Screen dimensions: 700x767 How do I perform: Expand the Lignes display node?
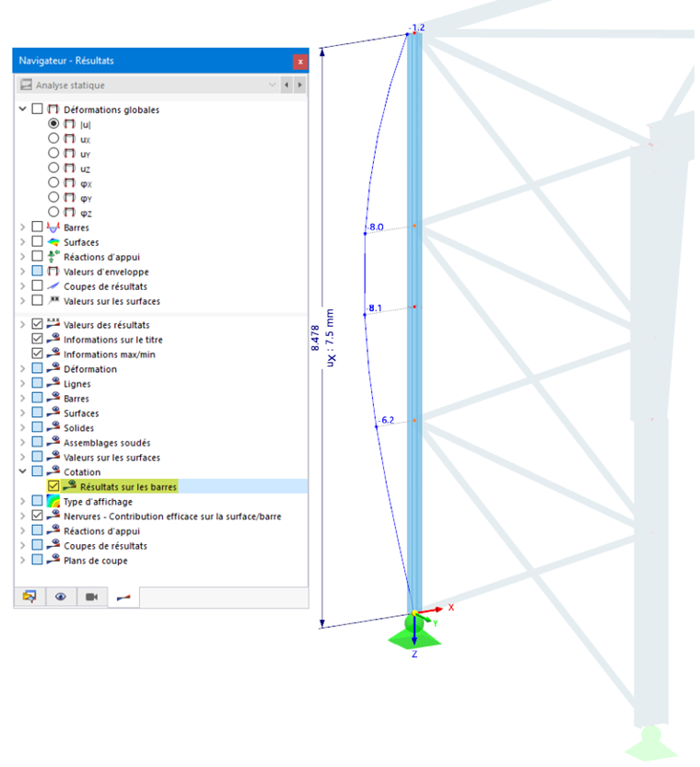22,383
